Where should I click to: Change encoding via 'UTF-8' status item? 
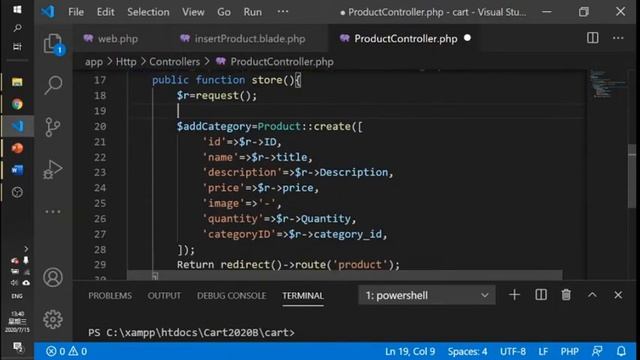click(513, 351)
